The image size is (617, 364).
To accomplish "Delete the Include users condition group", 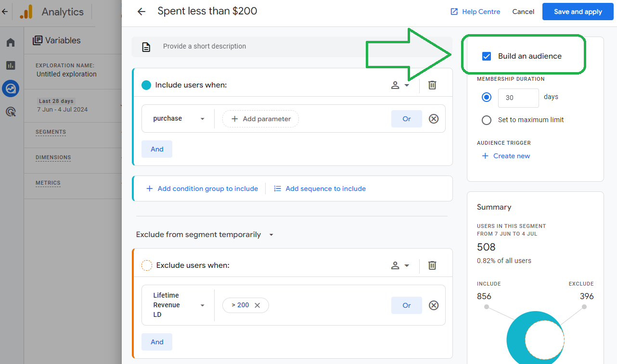I will (x=432, y=85).
